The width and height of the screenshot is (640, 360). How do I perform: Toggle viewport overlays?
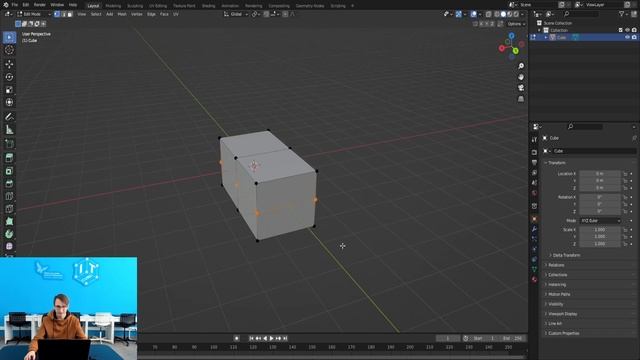click(x=473, y=14)
